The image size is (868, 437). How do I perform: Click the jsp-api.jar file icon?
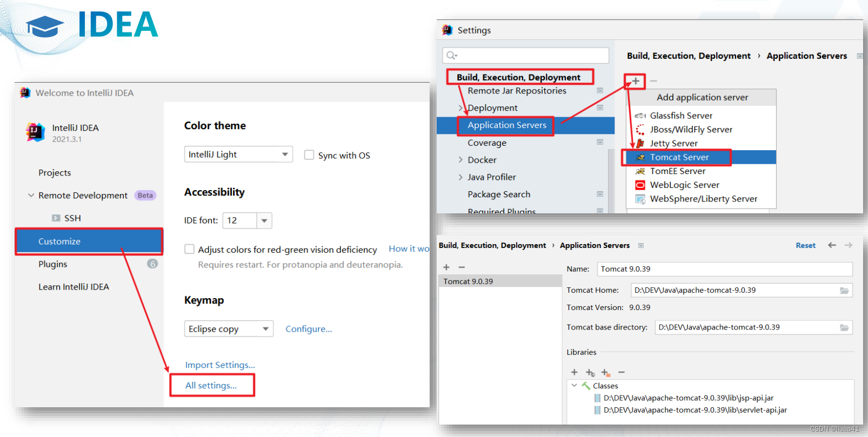pyautogui.click(x=597, y=398)
